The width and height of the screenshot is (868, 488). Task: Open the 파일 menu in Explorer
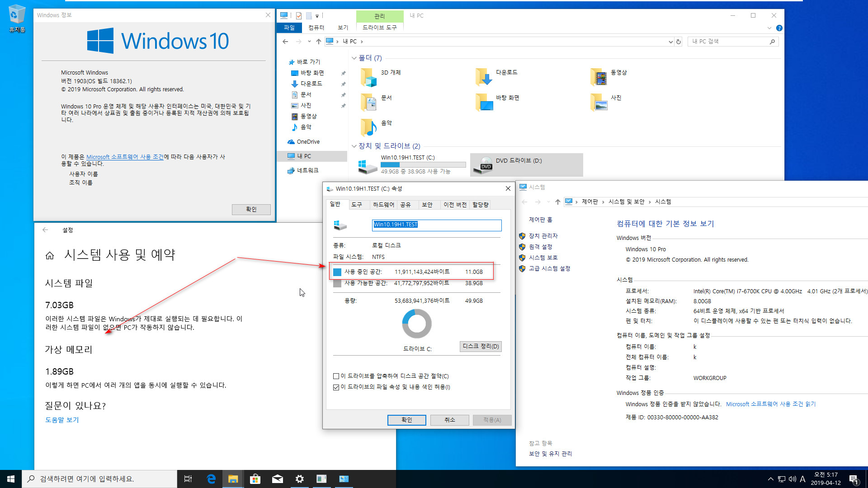[289, 28]
